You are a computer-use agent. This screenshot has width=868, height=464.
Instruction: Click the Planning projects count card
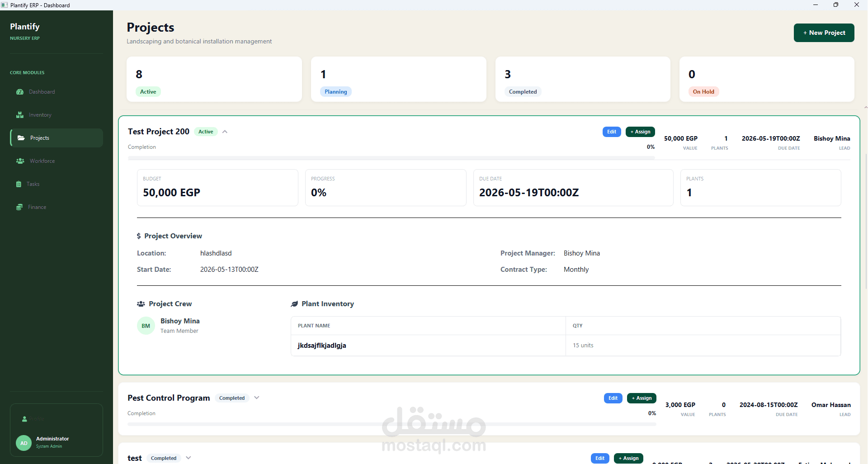click(399, 79)
